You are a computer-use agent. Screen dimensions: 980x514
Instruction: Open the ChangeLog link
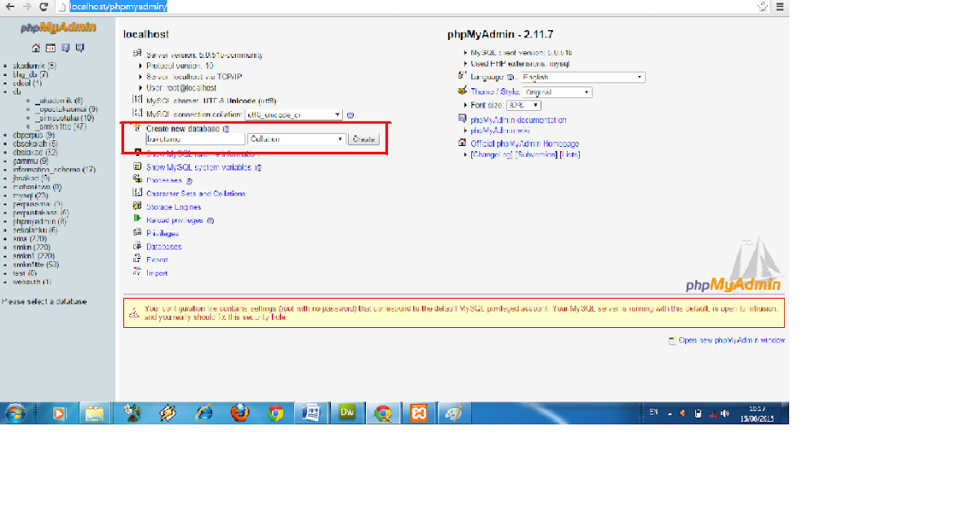[492, 154]
